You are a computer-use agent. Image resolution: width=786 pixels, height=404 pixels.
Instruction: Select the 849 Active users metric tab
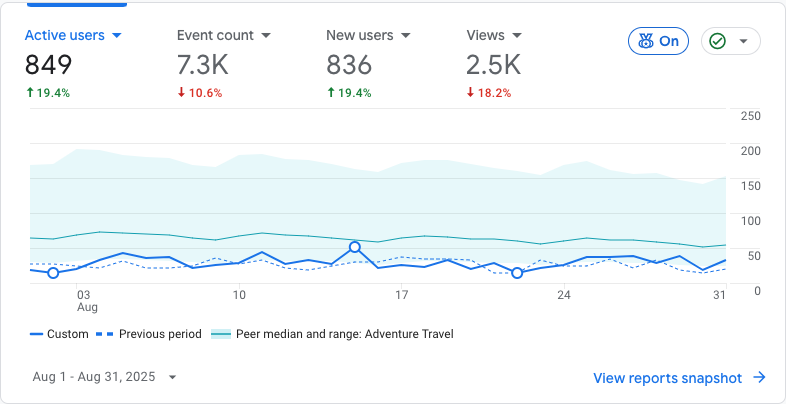point(48,66)
